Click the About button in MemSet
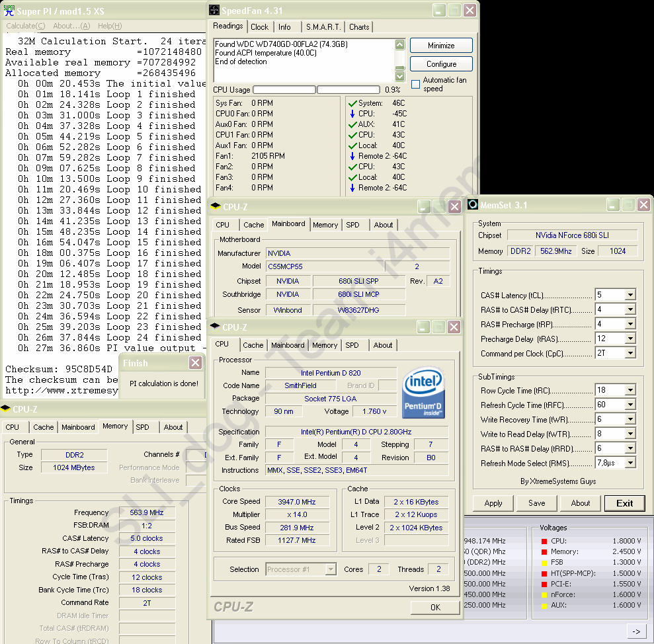Image resolution: width=654 pixels, height=644 pixels. tap(580, 503)
